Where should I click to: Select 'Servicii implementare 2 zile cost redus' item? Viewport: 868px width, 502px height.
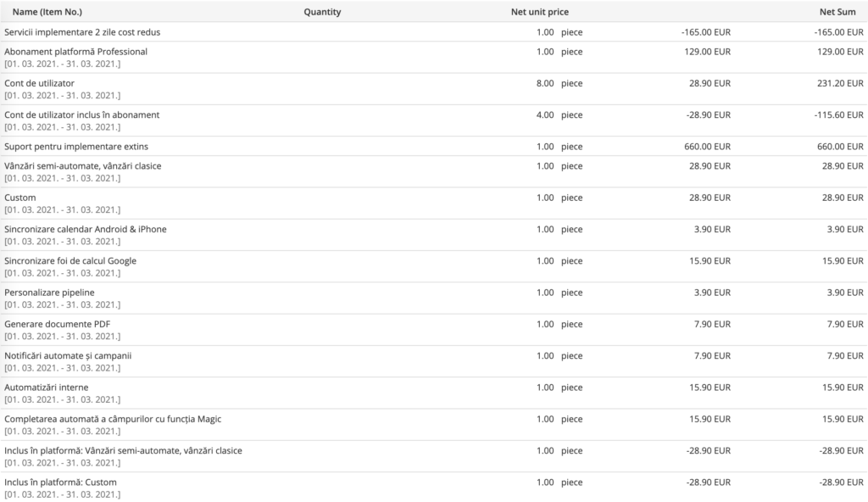click(x=82, y=32)
